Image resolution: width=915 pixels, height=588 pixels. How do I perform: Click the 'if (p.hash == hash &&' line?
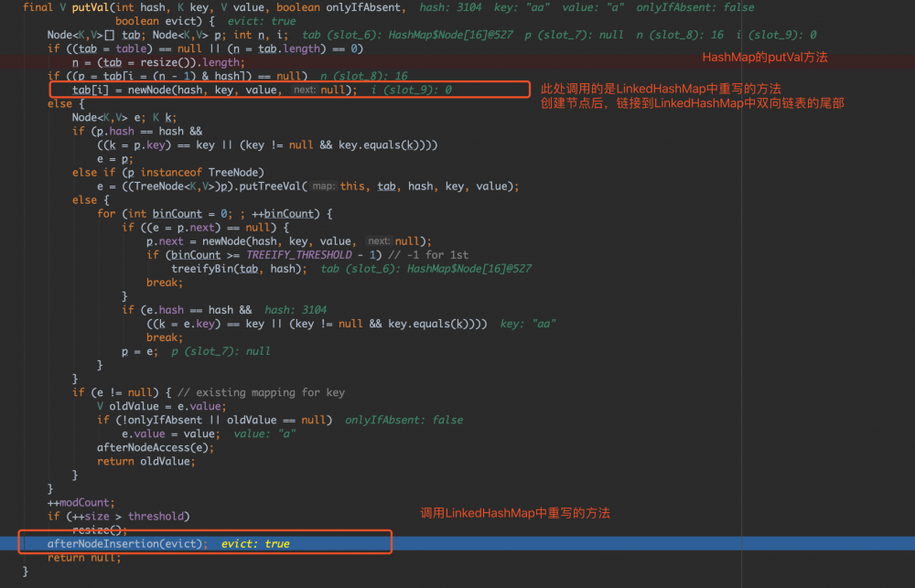click(137, 132)
